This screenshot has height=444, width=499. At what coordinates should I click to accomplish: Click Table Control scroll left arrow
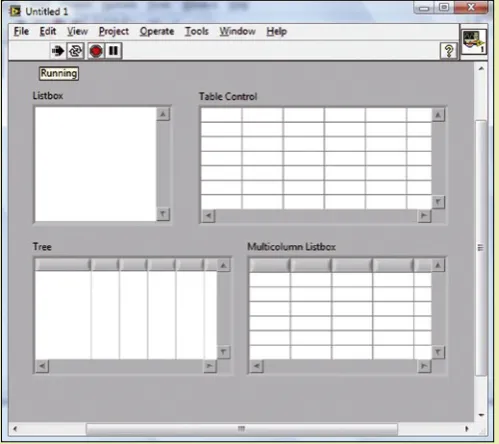click(209, 216)
